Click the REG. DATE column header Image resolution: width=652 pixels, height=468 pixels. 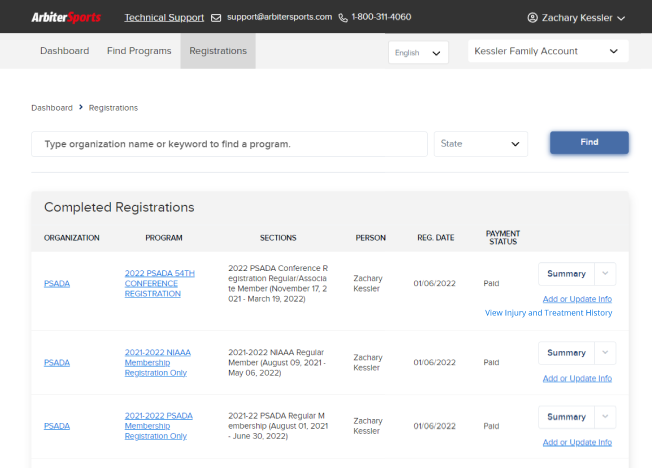pos(436,238)
